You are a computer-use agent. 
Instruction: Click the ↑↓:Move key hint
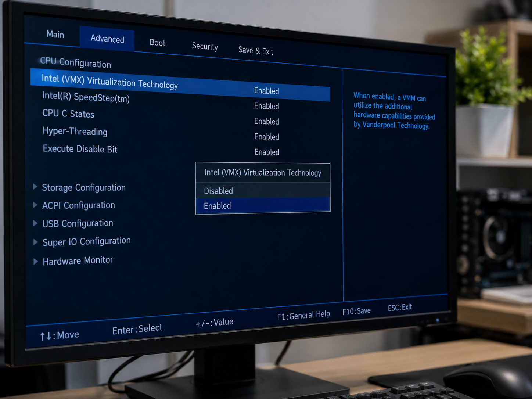tap(60, 335)
